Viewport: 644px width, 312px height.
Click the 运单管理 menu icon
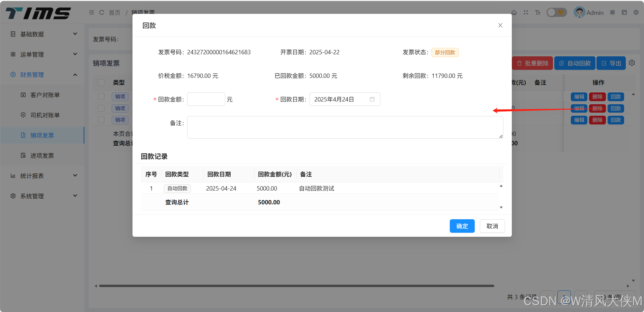click(13, 54)
